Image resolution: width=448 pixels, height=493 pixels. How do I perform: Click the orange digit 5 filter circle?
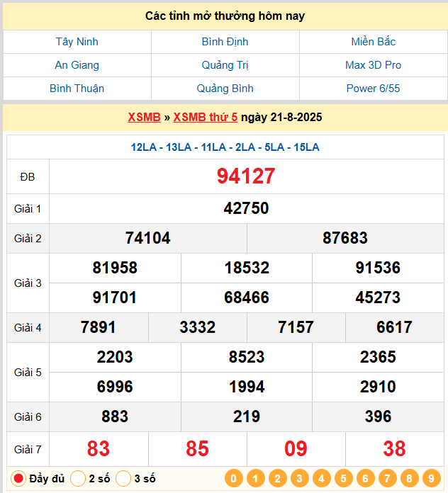pyautogui.click(x=343, y=479)
